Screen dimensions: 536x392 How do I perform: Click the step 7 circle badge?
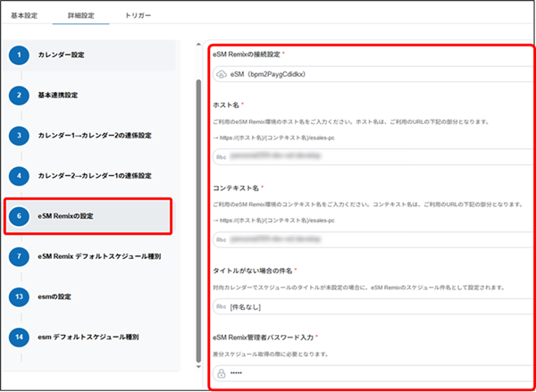(18, 256)
